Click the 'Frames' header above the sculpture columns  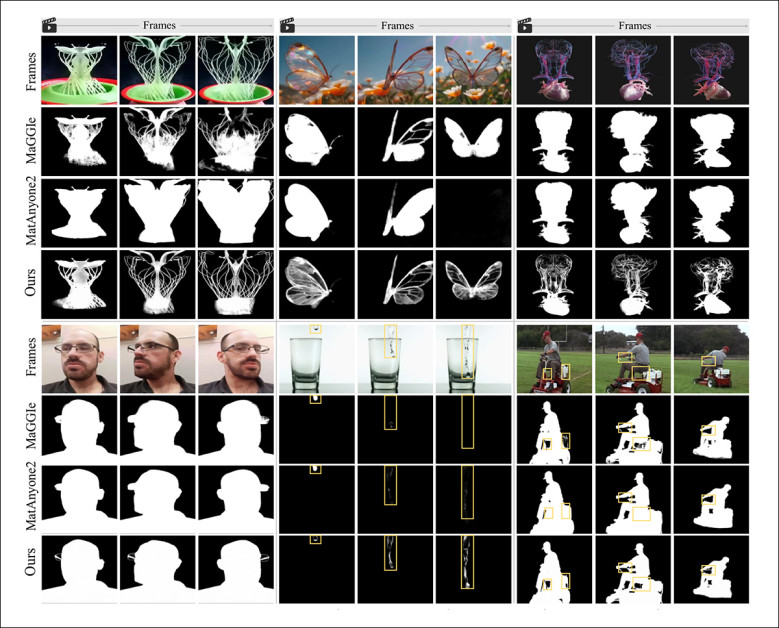[x=159, y=25]
